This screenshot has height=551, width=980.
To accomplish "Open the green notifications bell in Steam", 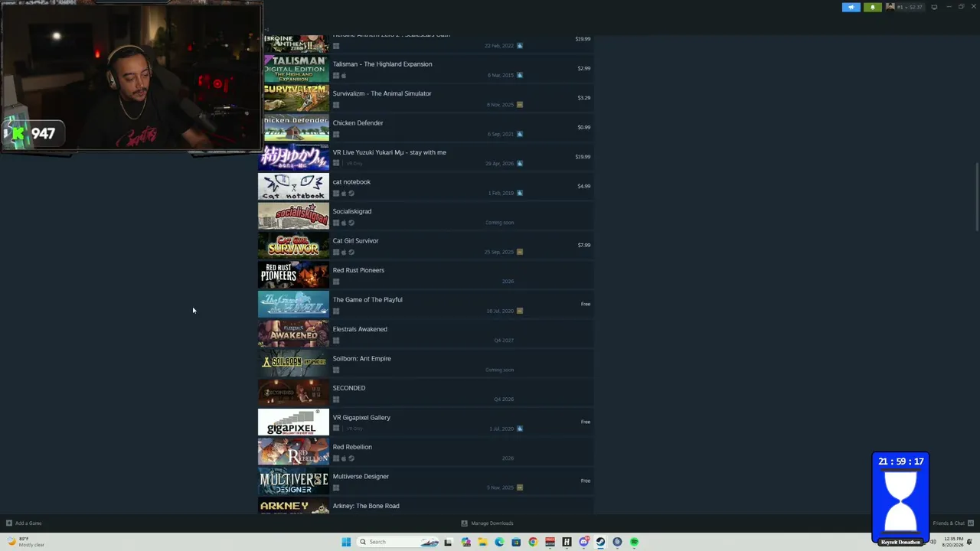I will 872,7.
